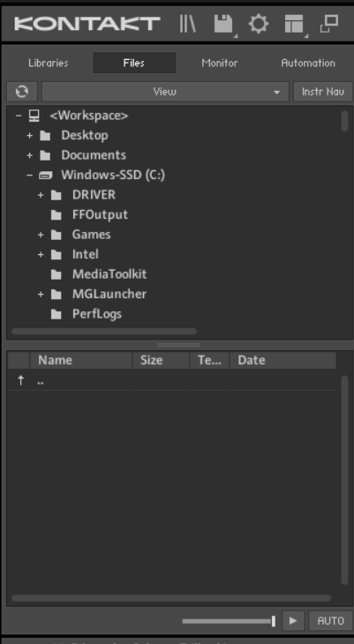Open the View dropdown menu

tap(165, 91)
